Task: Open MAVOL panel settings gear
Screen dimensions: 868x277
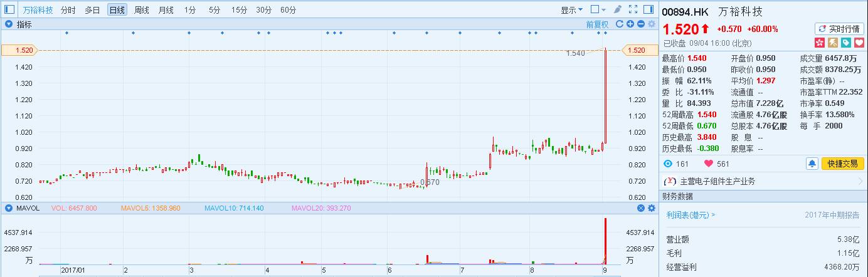Action: (x=652, y=208)
